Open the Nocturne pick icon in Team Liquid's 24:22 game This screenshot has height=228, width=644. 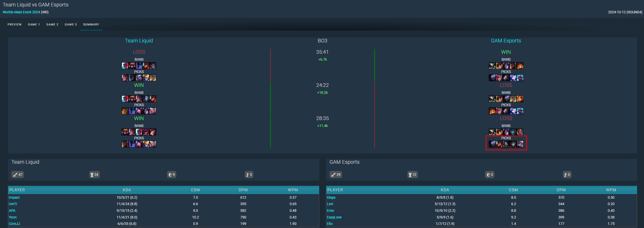tap(132, 111)
